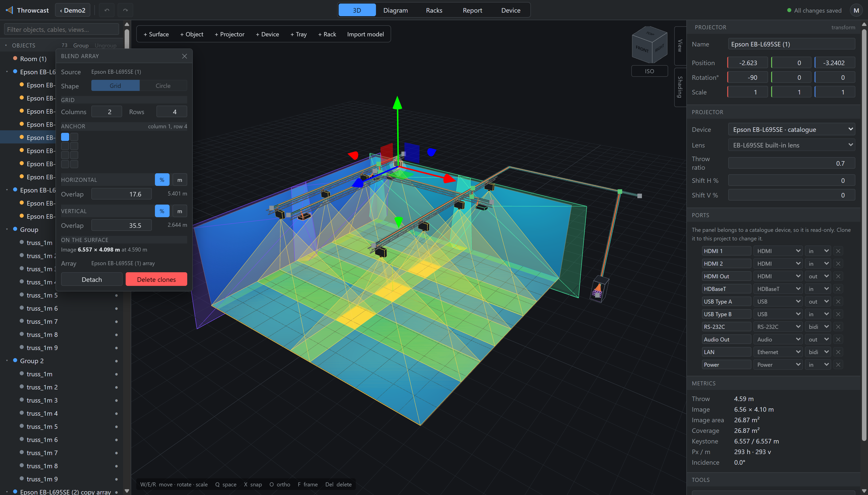Toggle visibility dot for Group 2 row
This screenshot has width=868, height=495.
(117, 361)
